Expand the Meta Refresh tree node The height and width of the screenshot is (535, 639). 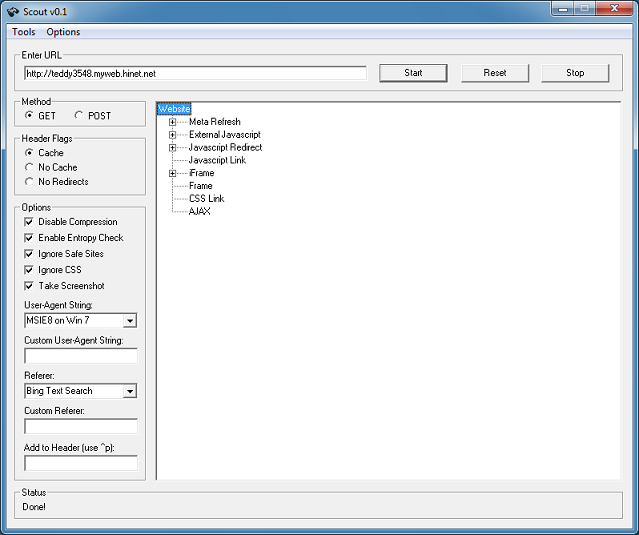tap(173, 122)
